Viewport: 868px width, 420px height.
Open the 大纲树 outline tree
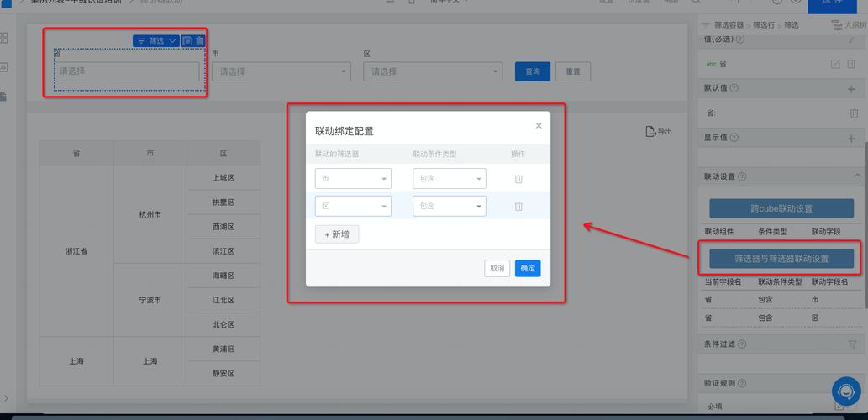tap(849, 25)
